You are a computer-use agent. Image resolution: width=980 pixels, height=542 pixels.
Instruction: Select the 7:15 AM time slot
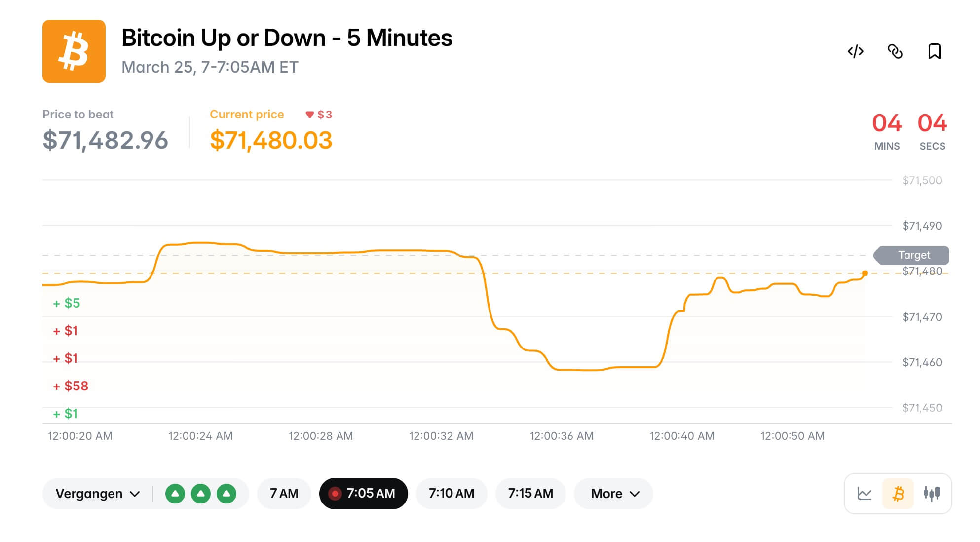pyautogui.click(x=530, y=493)
